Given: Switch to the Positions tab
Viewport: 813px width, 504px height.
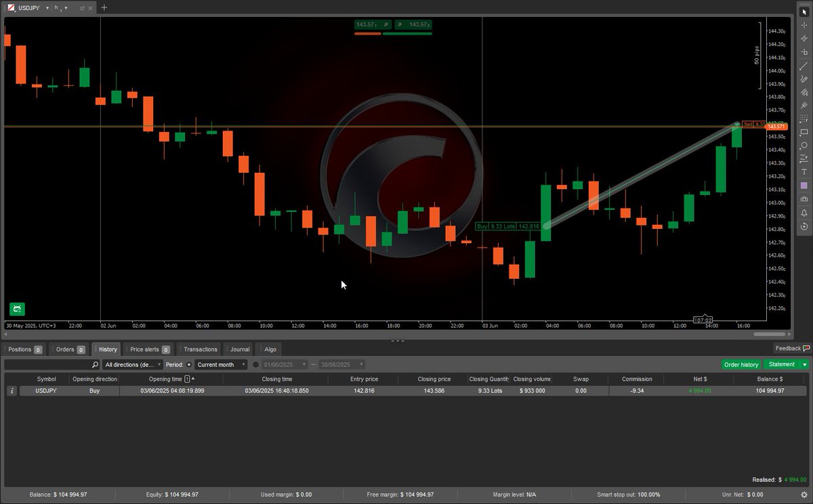Looking at the screenshot, I should [24, 350].
